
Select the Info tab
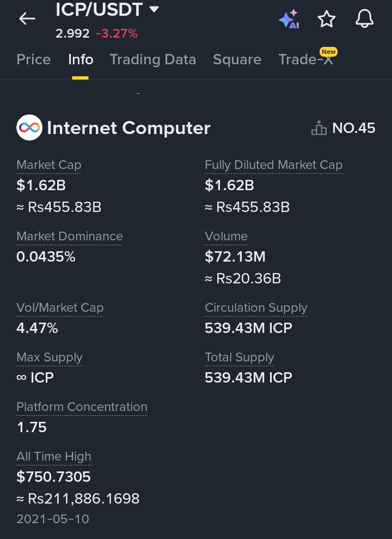click(81, 59)
